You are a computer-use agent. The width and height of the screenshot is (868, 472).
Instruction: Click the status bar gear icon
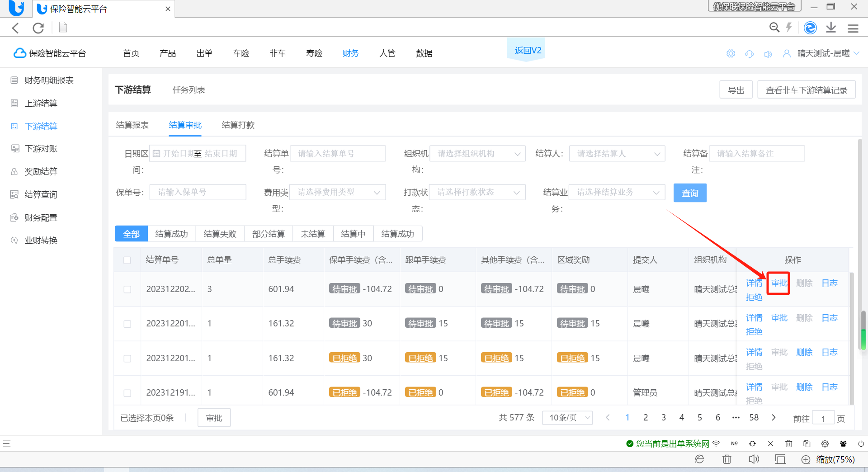tap(825, 444)
